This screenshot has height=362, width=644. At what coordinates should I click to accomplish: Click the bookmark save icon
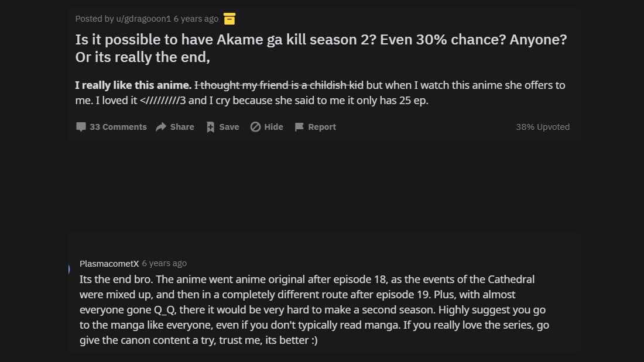point(211,127)
